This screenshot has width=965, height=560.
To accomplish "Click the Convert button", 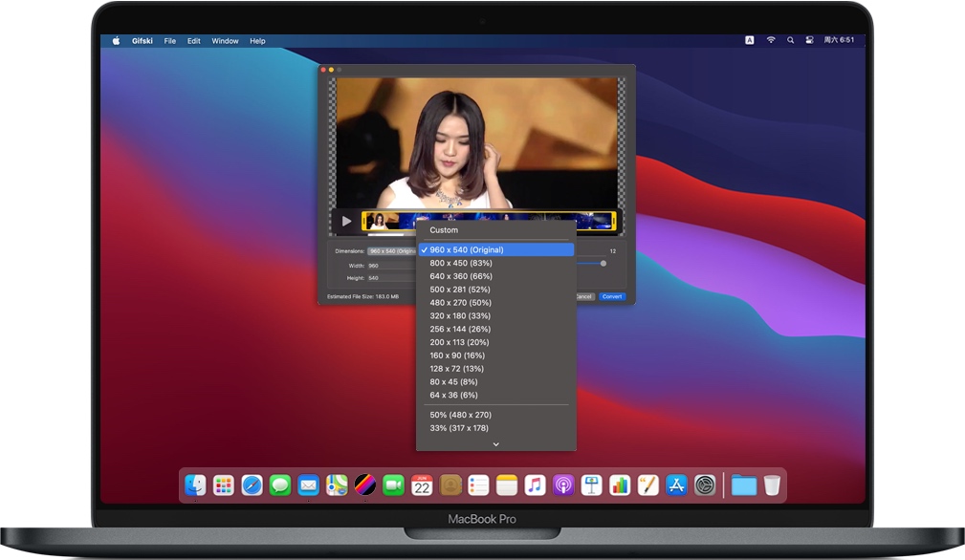I will (612, 297).
